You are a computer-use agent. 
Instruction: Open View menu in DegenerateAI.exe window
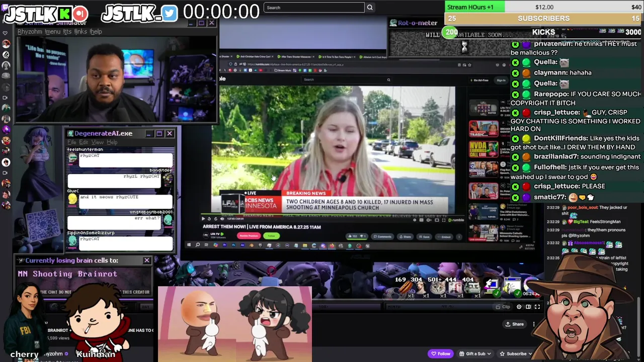tap(97, 142)
